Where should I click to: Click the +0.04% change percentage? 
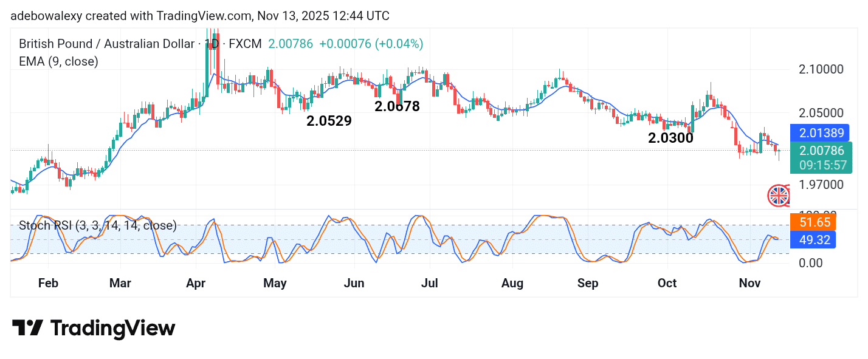pyautogui.click(x=401, y=44)
